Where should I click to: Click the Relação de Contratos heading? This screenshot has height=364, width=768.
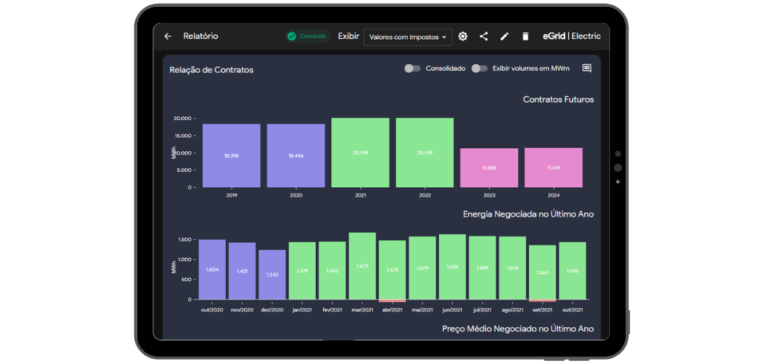(x=212, y=70)
